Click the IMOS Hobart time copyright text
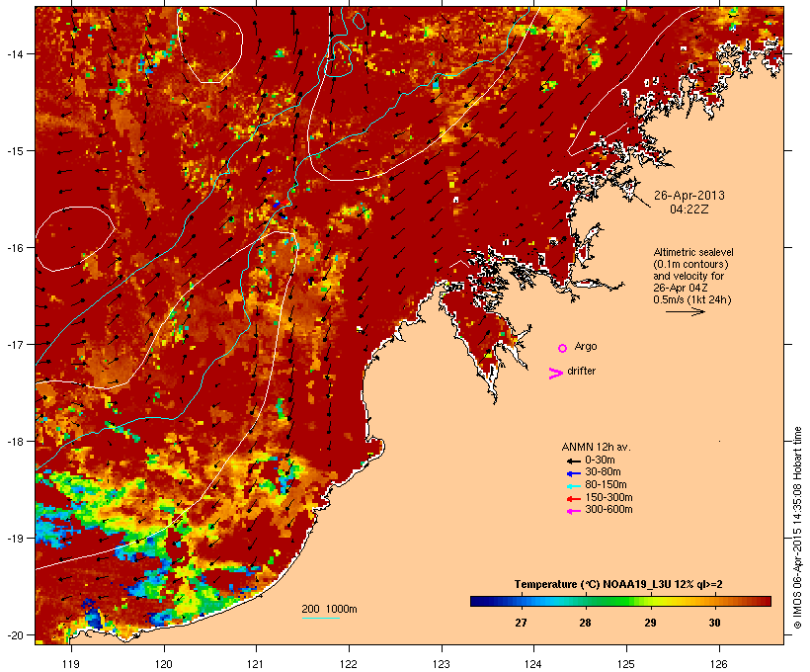 pos(797,528)
